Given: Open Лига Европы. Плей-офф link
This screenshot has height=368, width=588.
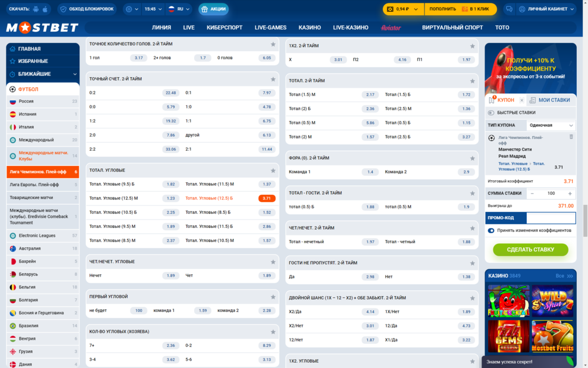Looking at the screenshot, I should pos(43,185).
